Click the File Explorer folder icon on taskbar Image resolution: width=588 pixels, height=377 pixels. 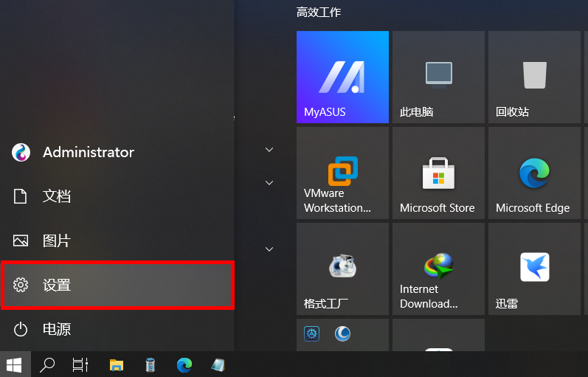point(117,364)
